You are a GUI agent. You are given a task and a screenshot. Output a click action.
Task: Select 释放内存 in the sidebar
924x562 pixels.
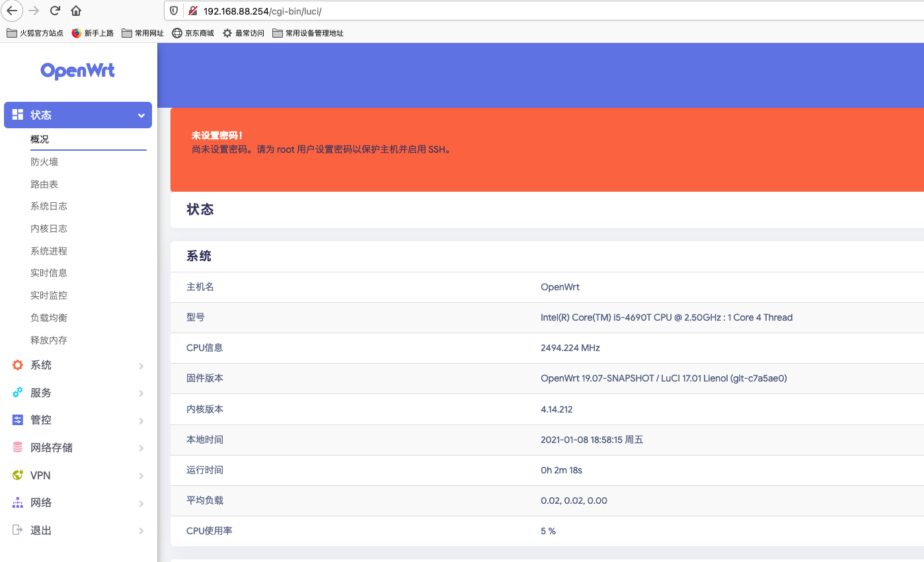click(49, 341)
